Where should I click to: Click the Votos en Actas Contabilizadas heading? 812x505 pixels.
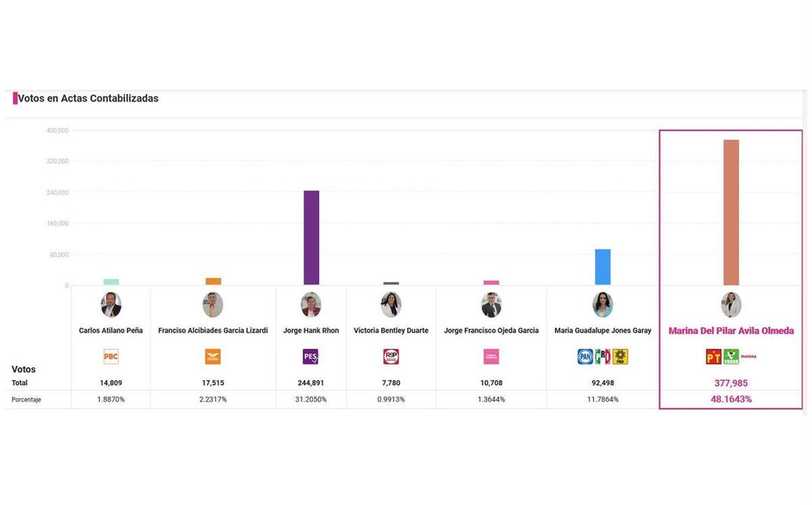pyautogui.click(x=88, y=99)
